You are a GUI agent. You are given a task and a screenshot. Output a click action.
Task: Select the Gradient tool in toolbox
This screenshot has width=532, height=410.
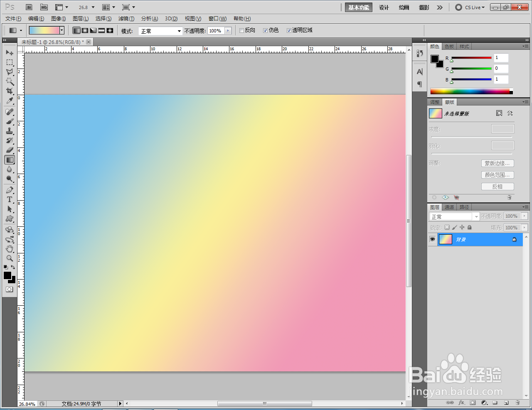(10, 160)
